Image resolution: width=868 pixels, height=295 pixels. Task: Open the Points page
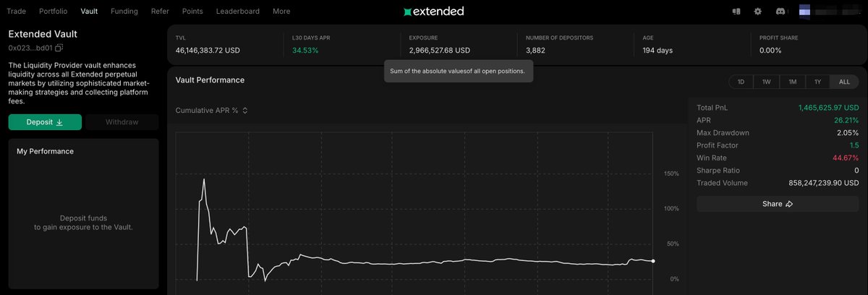pos(192,12)
